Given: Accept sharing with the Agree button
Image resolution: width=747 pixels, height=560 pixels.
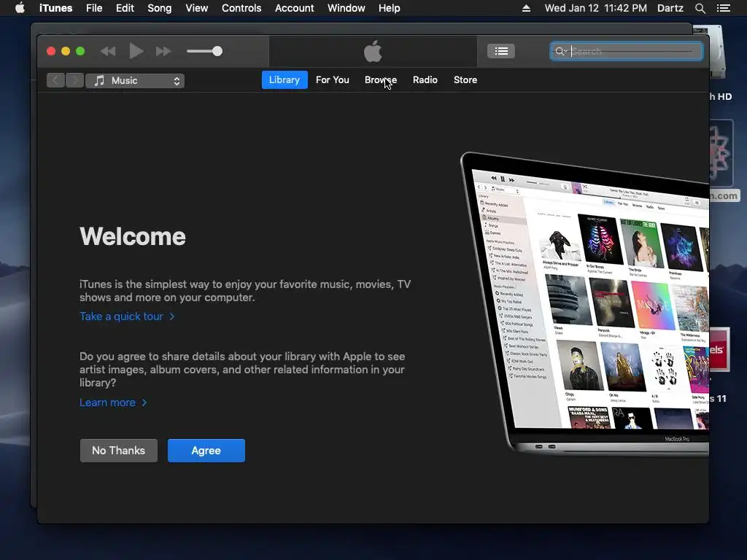Looking at the screenshot, I should (206, 451).
